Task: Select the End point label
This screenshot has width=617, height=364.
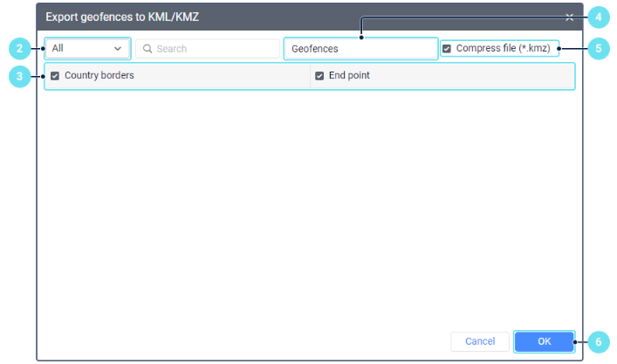Action: pos(349,75)
